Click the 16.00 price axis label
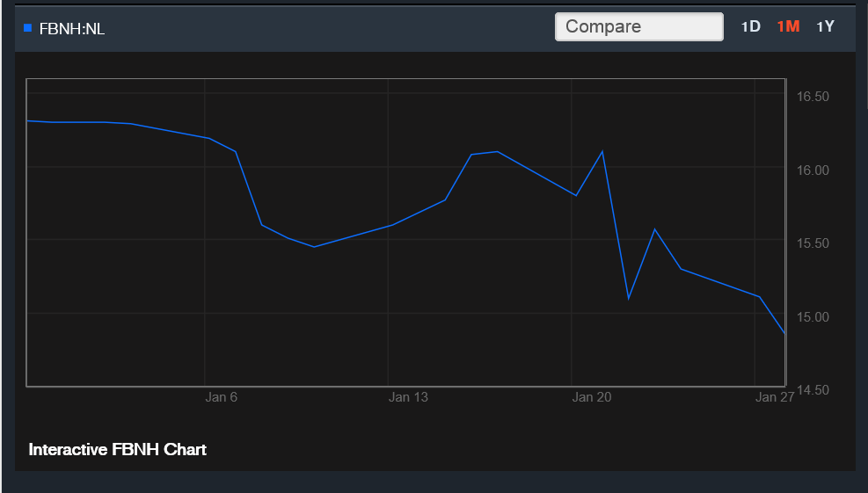This screenshot has width=868, height=493. 813,170
